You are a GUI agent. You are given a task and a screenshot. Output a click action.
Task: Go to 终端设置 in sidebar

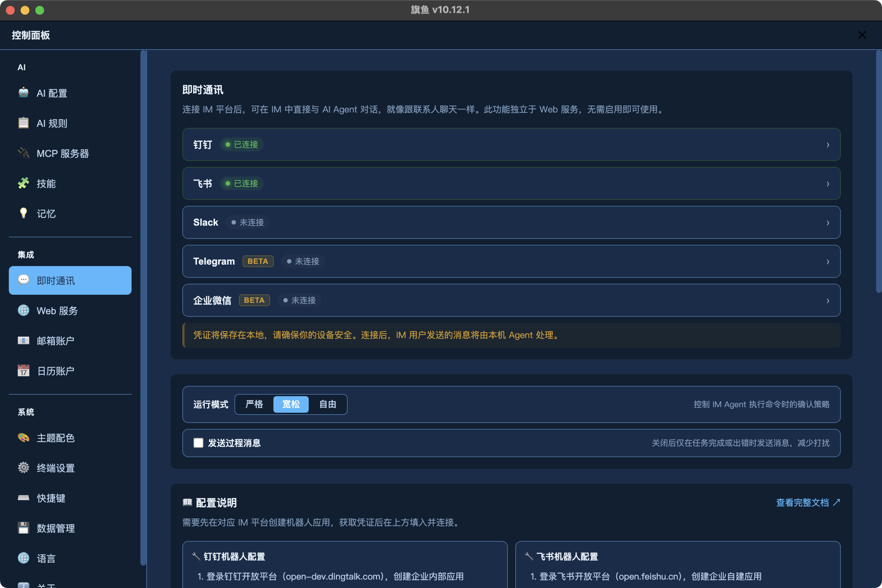click(x=55, y=468)
